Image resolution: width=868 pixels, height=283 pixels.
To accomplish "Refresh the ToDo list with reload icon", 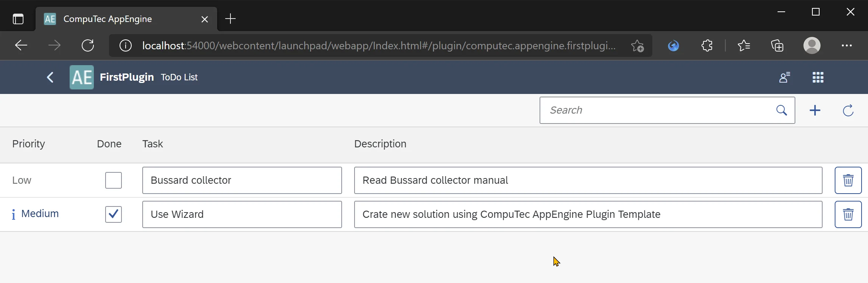I will point(848,110).
